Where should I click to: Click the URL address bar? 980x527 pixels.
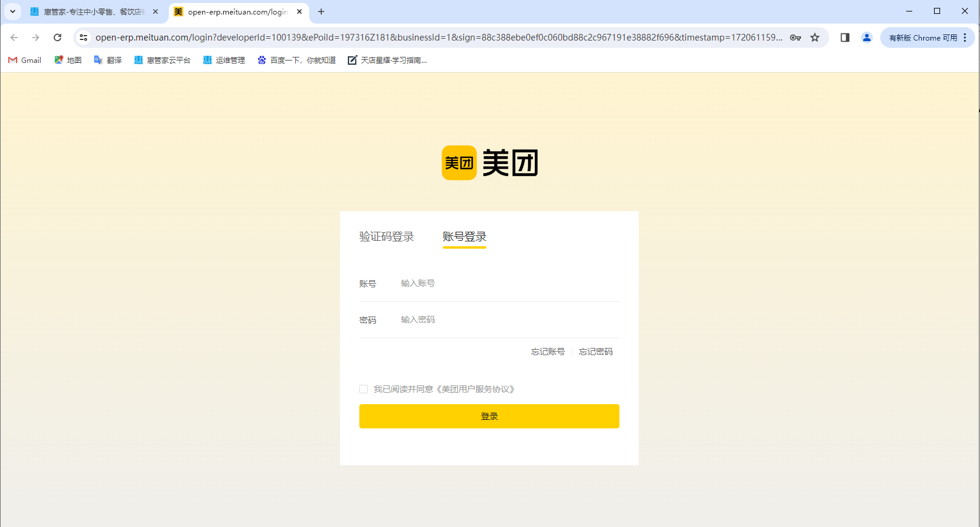(439, 38)
